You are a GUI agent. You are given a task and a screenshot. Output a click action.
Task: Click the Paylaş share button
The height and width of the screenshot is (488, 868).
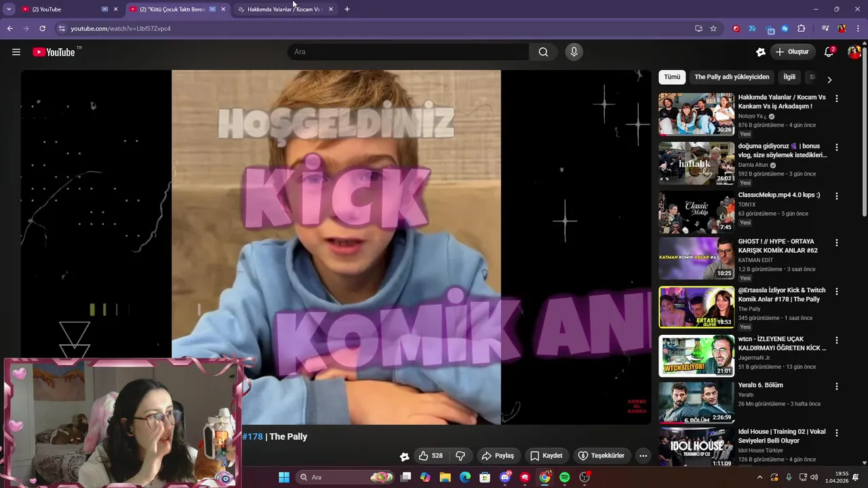pyautogui.click(x=498, y=456)
